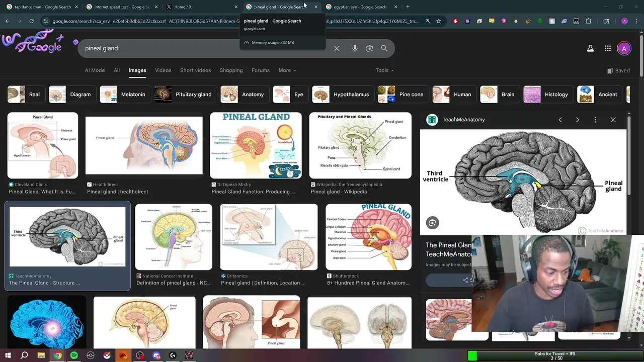Reload the current page
This screenshot has height=362, width=644.
(31, 21)
